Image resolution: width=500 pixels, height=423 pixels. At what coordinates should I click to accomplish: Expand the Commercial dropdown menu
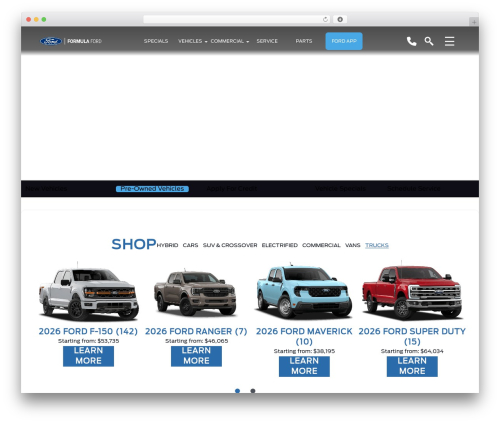tap(230, 41)
